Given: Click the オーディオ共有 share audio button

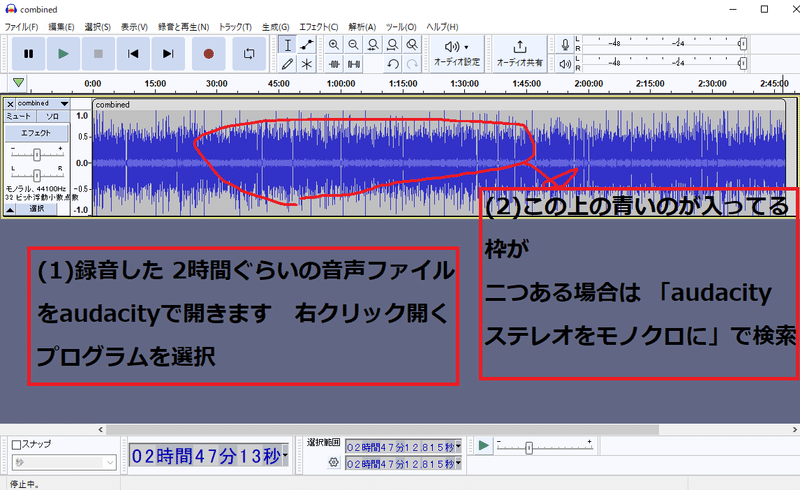Looking at the screenshot, I should [519, 54].
